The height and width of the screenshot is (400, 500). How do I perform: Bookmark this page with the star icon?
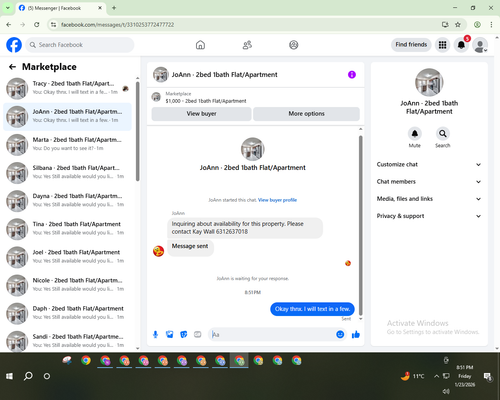[x=458, y=25]
